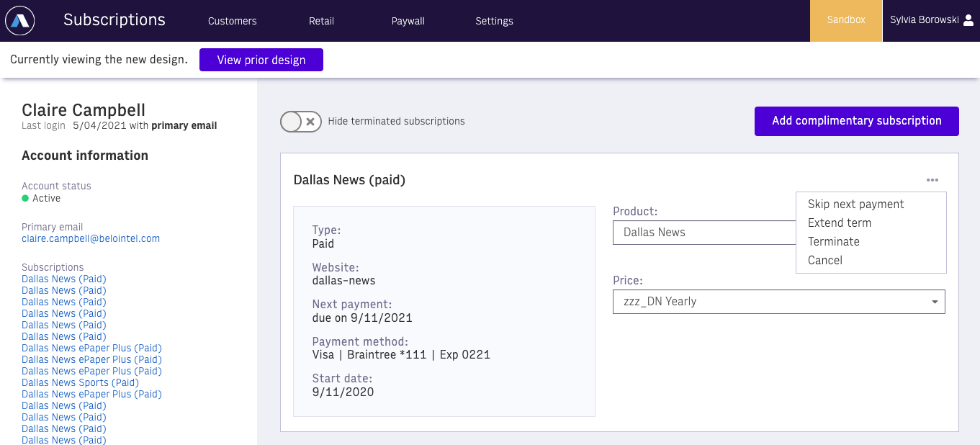Select Terminate in the actions menu
980x445 pixels.
pyautogui.click(x=834, y=242)
